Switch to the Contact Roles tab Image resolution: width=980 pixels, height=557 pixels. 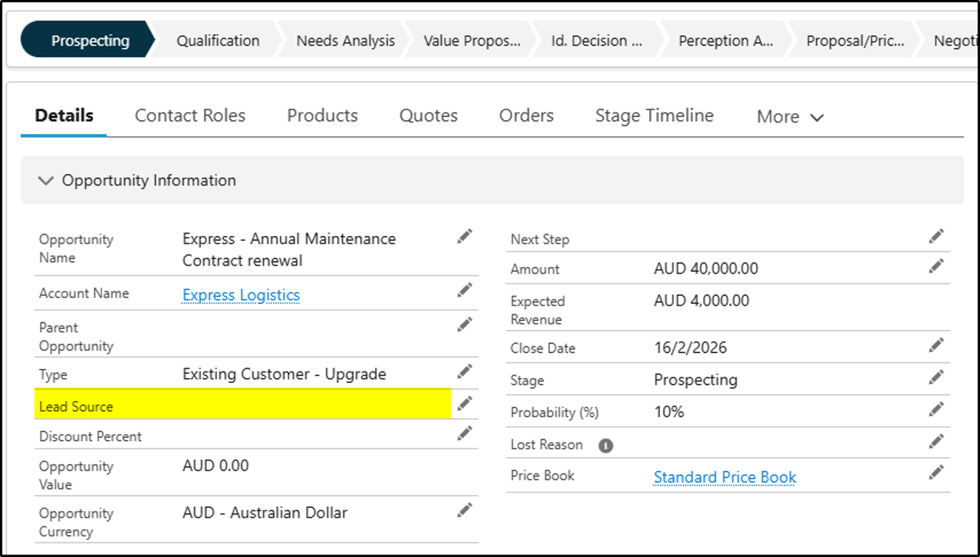click(x=189, y=116)
